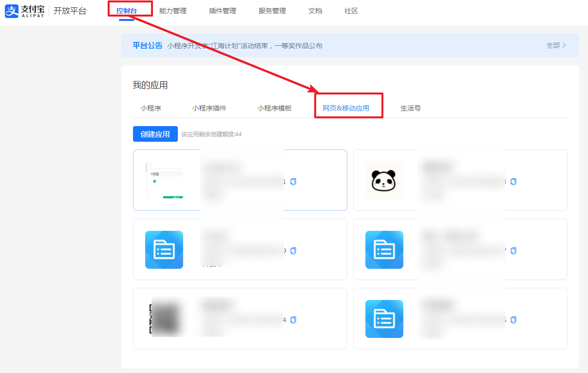View all announcements via 全部 >

(556, 45)
